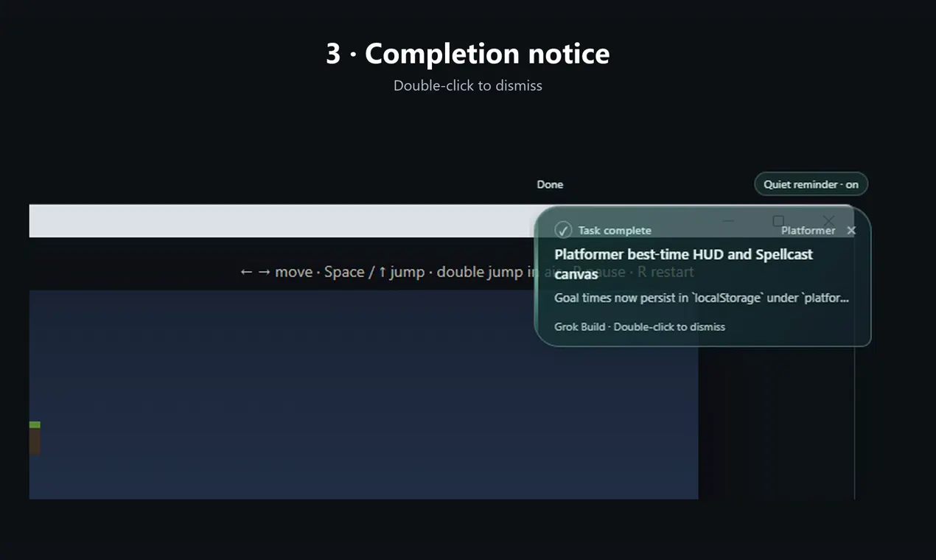Screen dimensions: 936x560
Task: Dismiss the notification with its X icon
Action: (x=851, y=231)
